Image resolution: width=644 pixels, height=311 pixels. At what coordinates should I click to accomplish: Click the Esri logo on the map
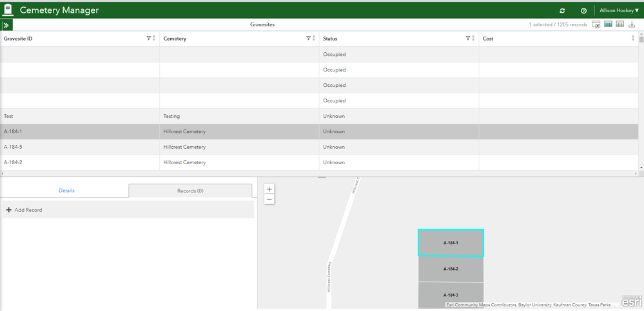[631, 301]
